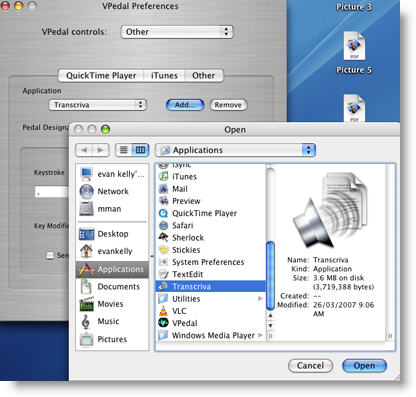Click the Stickies app icon
Viewport: 416px width, 397px height.
[163, 250]
